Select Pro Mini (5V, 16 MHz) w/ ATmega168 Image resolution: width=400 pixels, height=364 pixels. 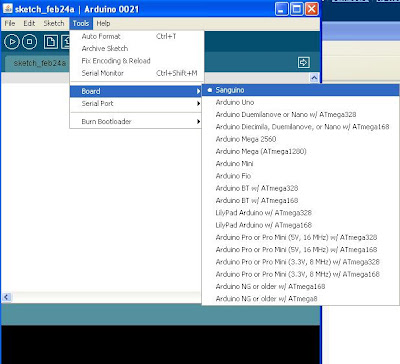[301, 250]
